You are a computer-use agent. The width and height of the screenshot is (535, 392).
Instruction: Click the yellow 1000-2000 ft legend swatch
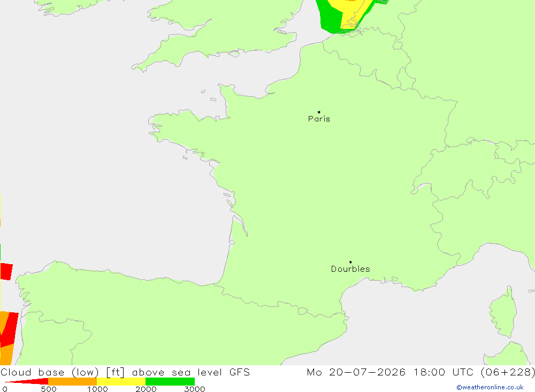(x=121, y=381)
